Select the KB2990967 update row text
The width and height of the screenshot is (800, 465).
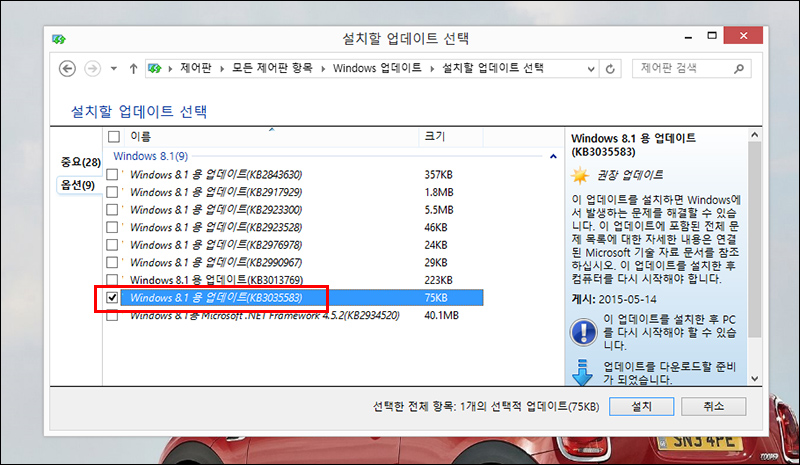tap(216, 262)
